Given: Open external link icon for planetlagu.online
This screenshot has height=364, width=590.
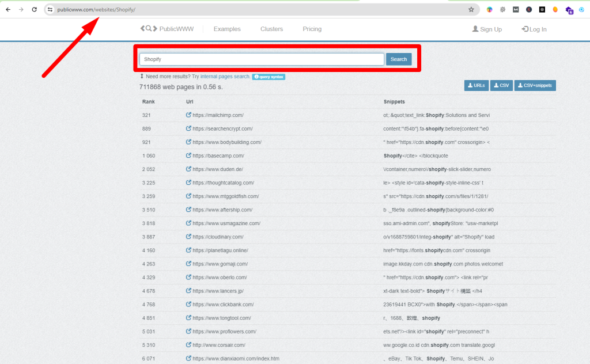Looking at the screenshot, I should click(x=188, y=250).
